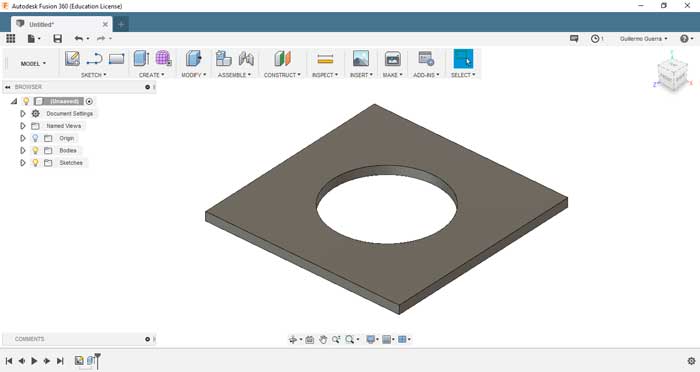700x372 pixels.
Task: Click the Look At icon
Action: click(x=309, y=340)
